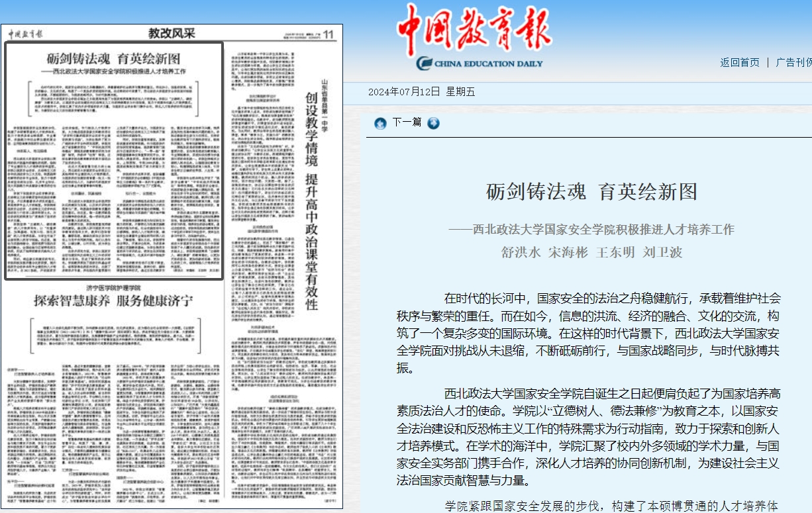Screen dimensions: 812x513
Task: Click the 济宁医学院护理学院 subtitle on page
Action: pos(113,287)
